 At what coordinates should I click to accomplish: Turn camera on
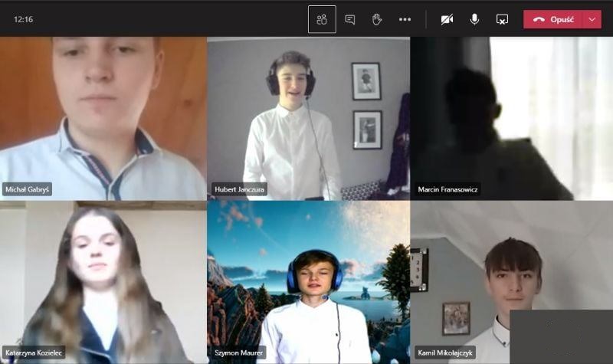(447, 19)
